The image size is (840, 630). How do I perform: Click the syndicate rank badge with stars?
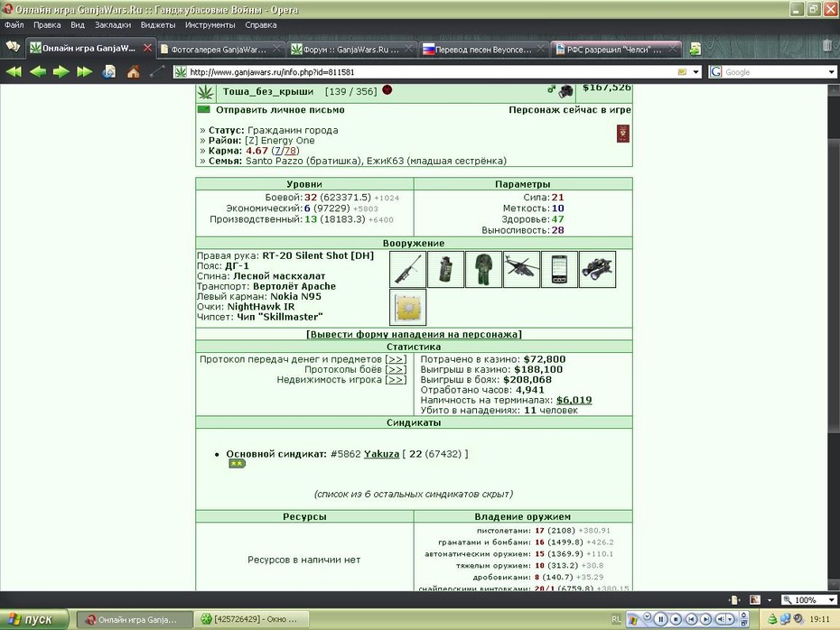237,464
